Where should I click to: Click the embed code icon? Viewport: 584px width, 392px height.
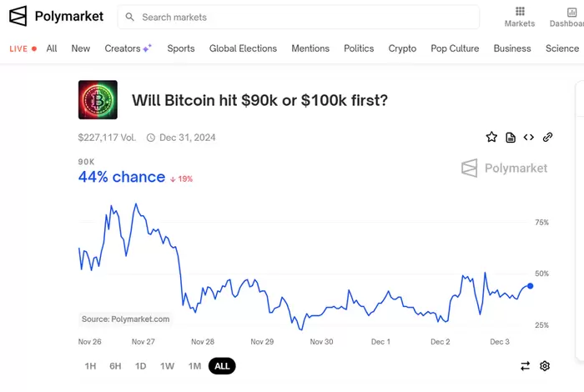tap(529, 137)
